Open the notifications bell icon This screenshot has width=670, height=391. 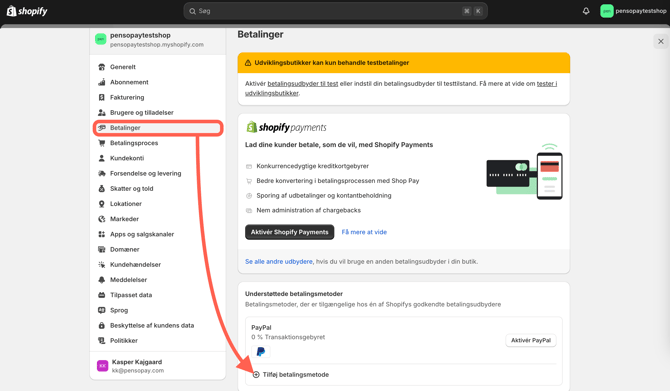click(586, 11)
